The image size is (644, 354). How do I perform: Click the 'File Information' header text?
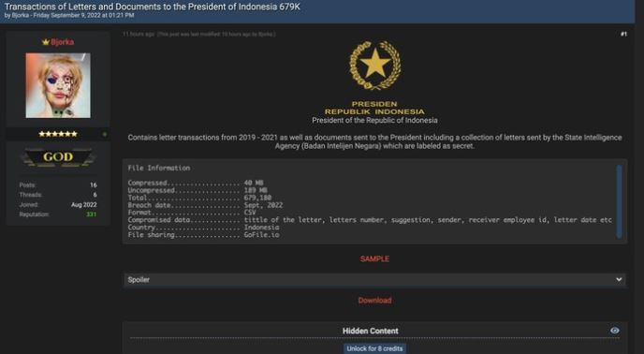[x=158, y=169]
